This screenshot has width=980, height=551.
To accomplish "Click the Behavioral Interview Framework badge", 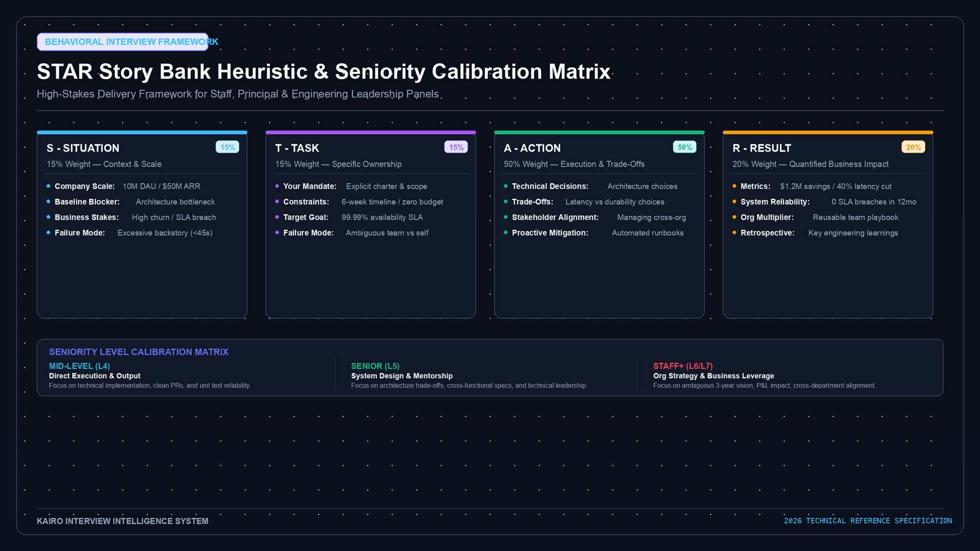I will [122, 42].
